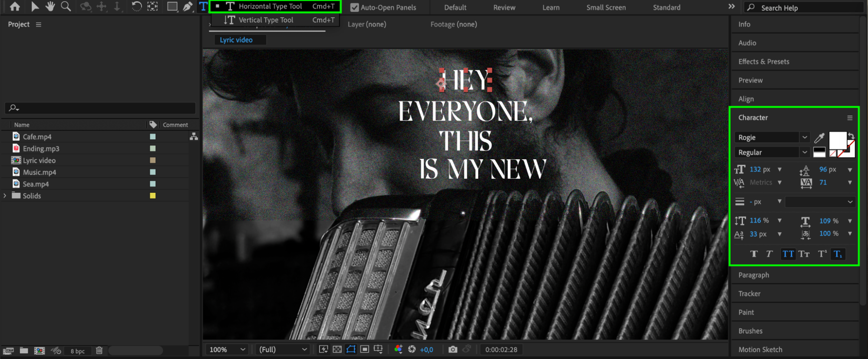Select the Orbit camera tool
868x359 pixels.
click(86, 7)
